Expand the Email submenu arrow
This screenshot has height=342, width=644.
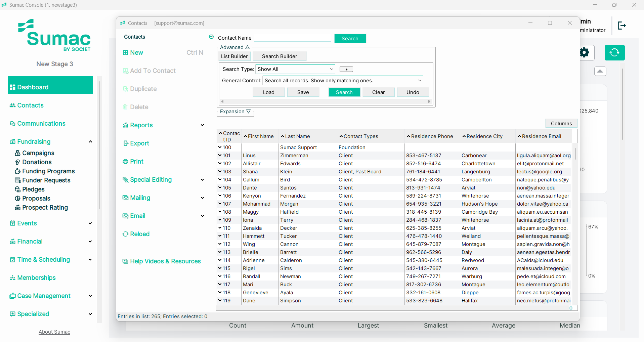coord(202,216)
